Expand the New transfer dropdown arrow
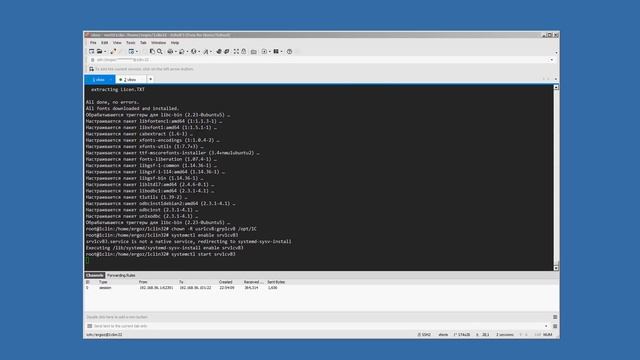640x360 pixels. point(270,51)
